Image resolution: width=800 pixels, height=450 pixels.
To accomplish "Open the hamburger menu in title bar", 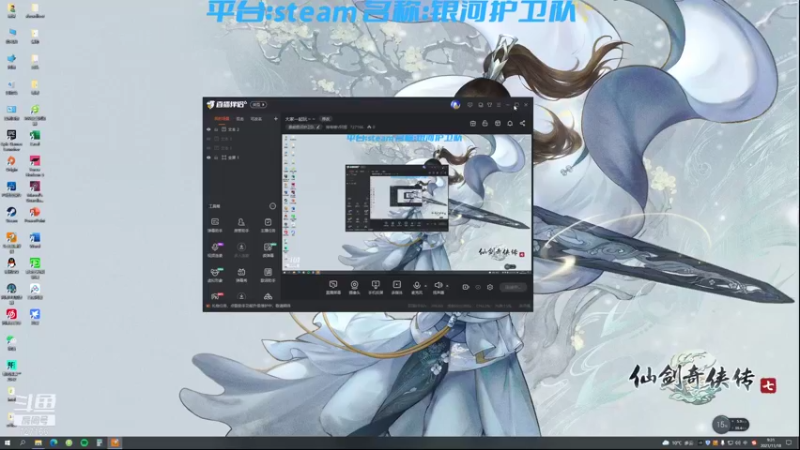I will click(x=498, y=105).
